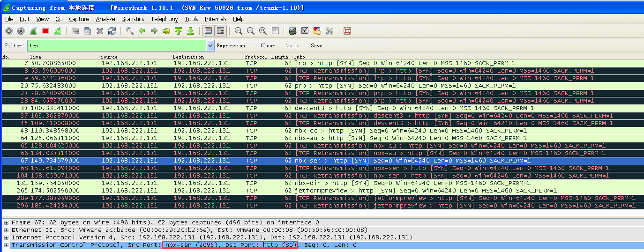Edit display filters icon
This screenshot has height=252, width=644.
tap(305, 31)
